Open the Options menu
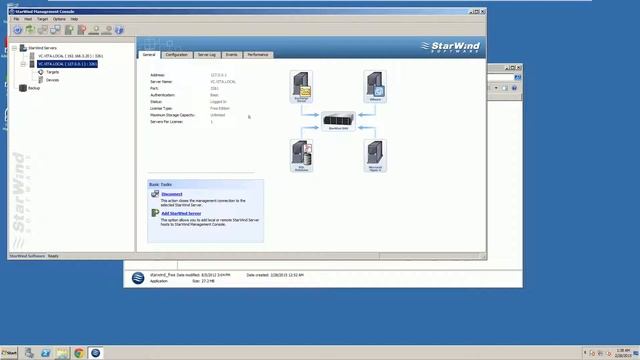This screenshot has height=360, width=640. pos(59,19)
